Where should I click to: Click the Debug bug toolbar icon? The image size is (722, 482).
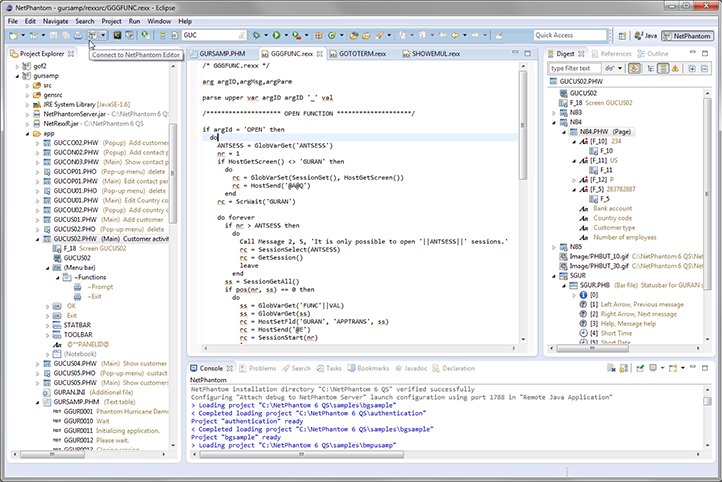coord(256,35)
